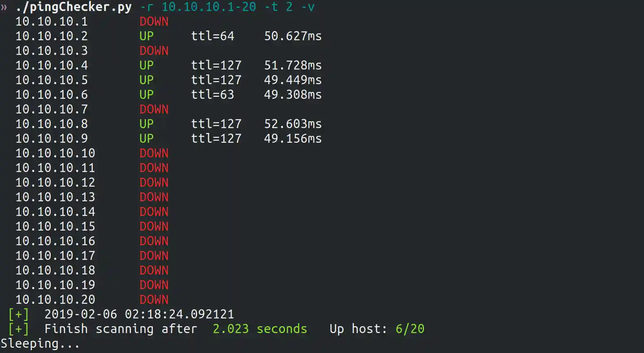The image size is (644, 353).
Task: Click the Sleeping... status line
Action: click(x=40, y=344)
